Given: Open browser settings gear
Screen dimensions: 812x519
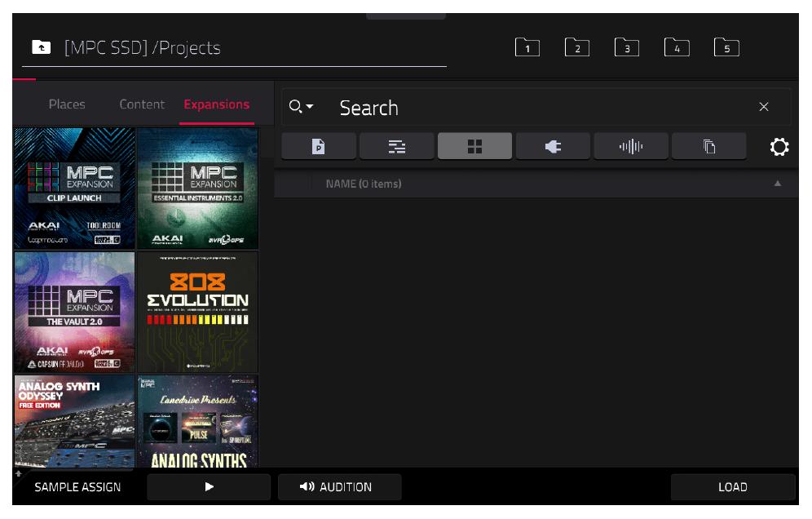Looking at the screenshot, I should pos(779,147).
